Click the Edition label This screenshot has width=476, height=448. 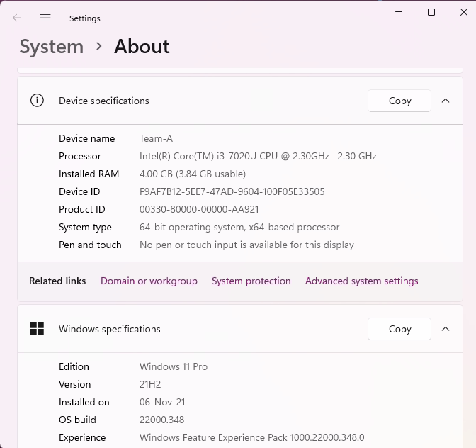point(74,366)
